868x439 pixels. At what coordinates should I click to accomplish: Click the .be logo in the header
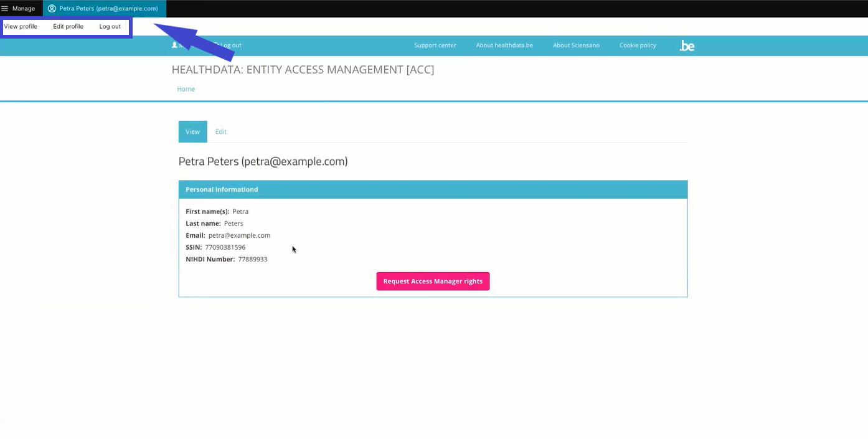pos(687,45)
